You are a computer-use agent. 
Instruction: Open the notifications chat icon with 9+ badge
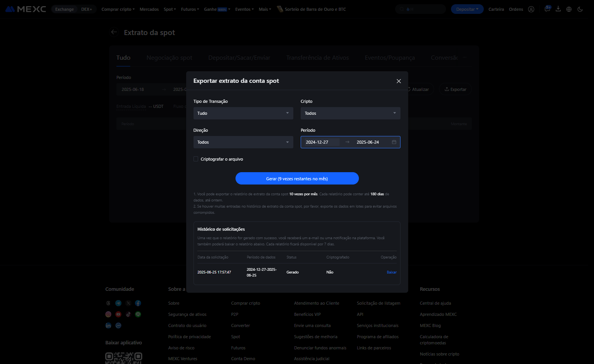[547, 9]
